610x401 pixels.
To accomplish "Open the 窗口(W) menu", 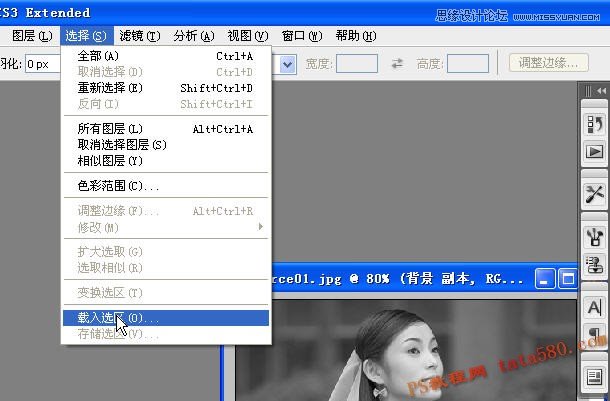I will [302, 36].
